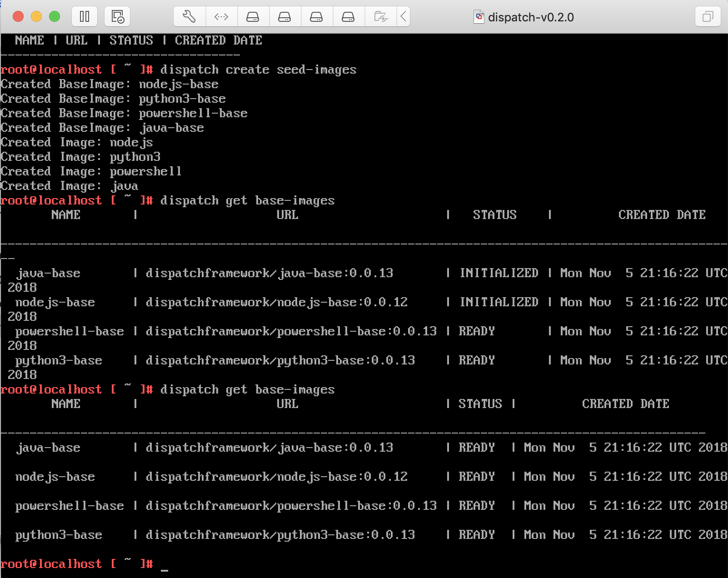Select line 'Created BaseImage: java-base'
Image resolution: width=728 pixels, height=578 pixels.
point(102,128)
